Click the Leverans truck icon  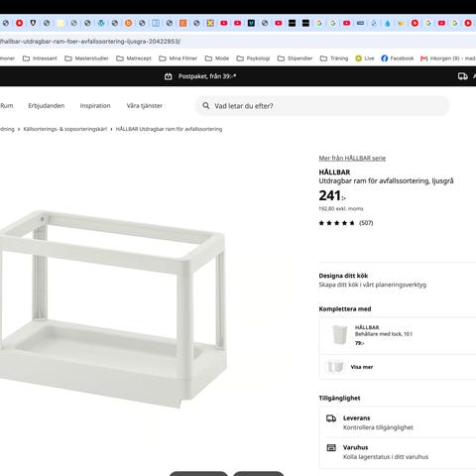pyautogui.click(x=331, y=418)
